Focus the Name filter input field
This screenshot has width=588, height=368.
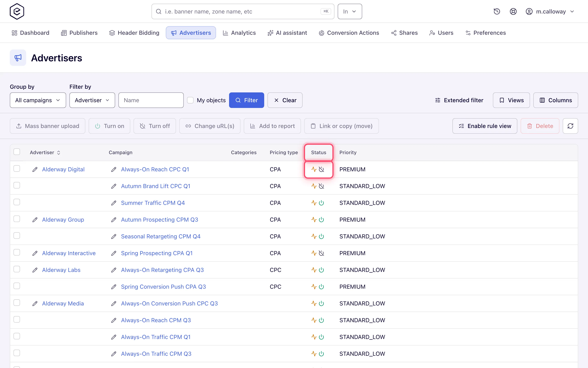pyautogui.click(x=151, y=100)
